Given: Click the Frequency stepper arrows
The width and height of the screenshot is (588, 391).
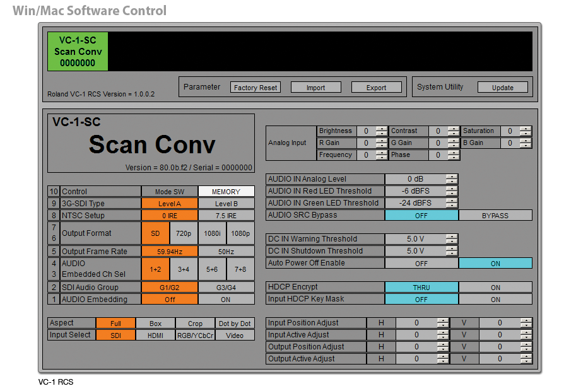Looking at the screenshot, I should tap(382, 155).
